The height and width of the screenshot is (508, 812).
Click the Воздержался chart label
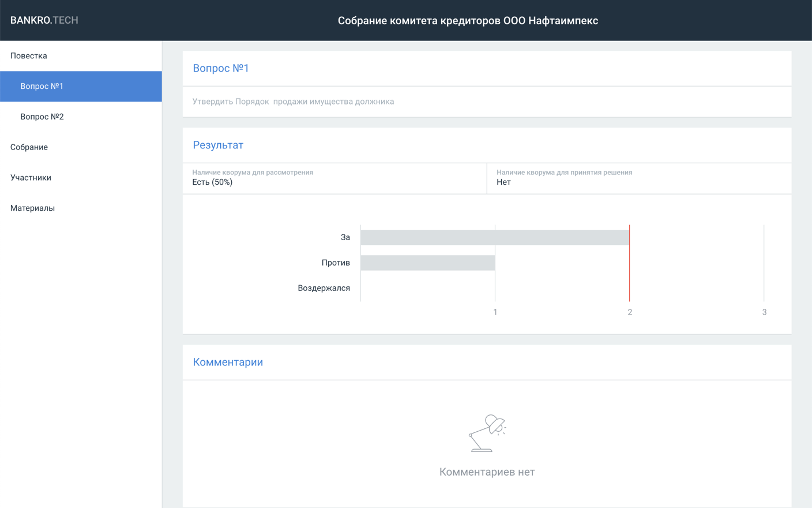324,288
